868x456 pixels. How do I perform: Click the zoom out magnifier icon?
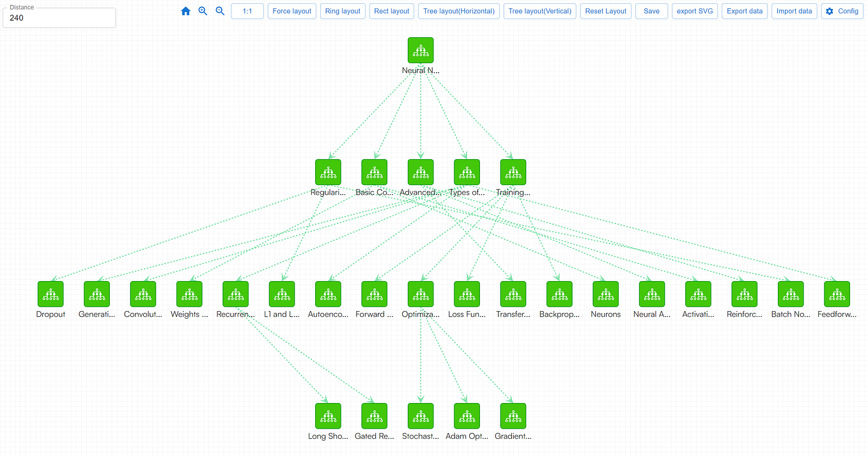[219, 11]
